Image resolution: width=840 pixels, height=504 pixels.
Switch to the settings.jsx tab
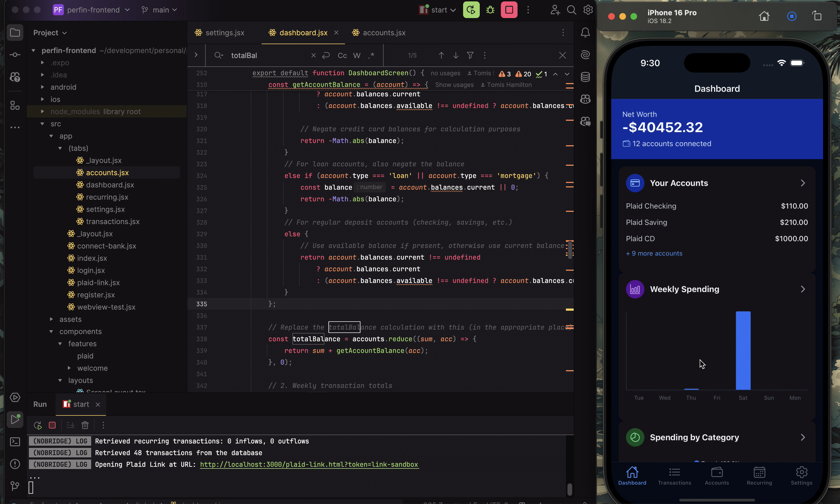pos(225,32)
